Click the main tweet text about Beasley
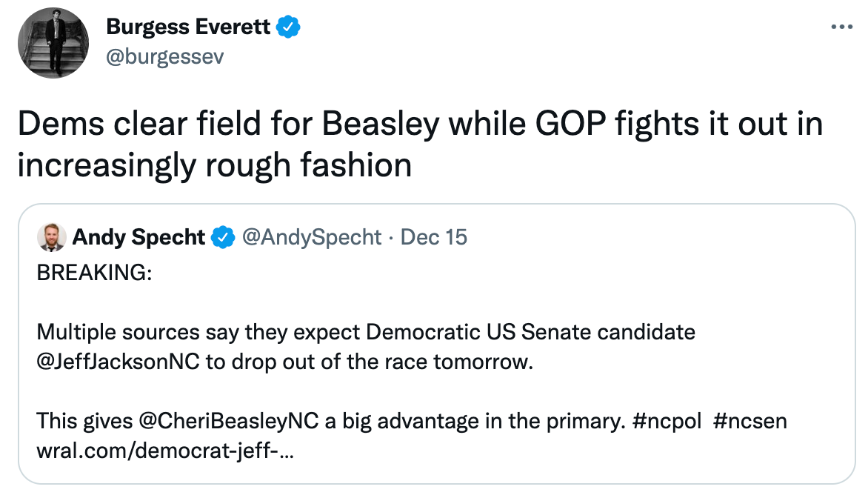This screenshot has height=498, width=868. tap(420, 144)
